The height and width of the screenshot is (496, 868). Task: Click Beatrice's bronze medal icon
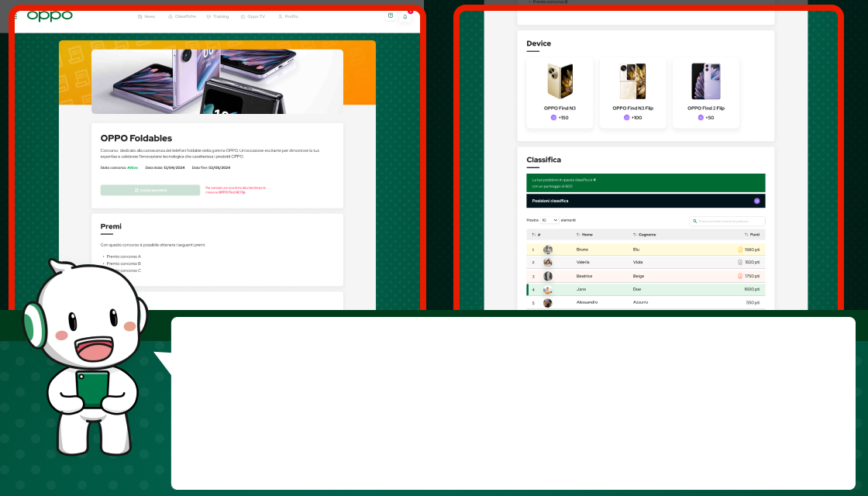tap(741, 276)
